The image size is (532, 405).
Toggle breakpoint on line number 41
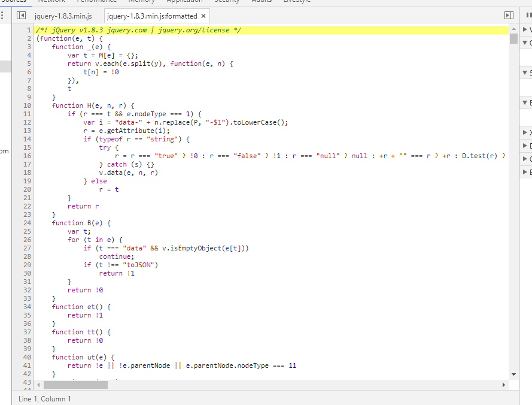tap(27, 365)
